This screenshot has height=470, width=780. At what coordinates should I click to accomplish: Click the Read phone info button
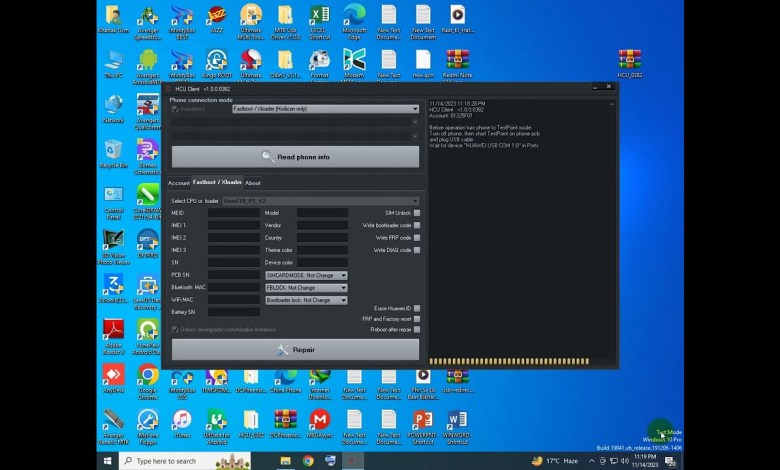pyautogui.click(x=295, y=157)
